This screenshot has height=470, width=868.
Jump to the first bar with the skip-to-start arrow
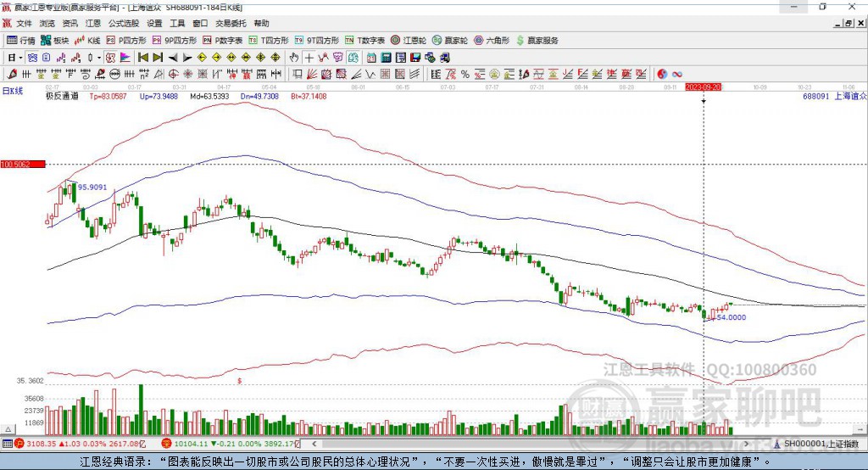(x=142, y=58)
